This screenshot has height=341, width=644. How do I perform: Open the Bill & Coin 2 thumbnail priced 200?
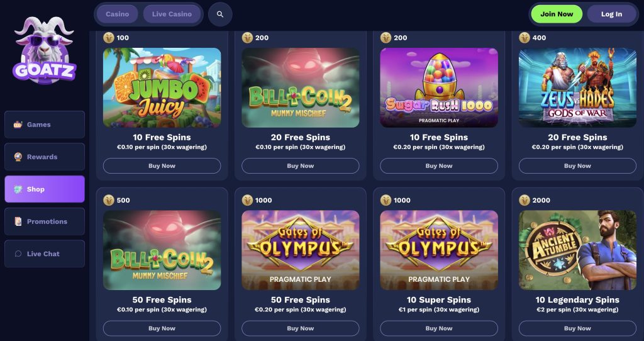300,87
